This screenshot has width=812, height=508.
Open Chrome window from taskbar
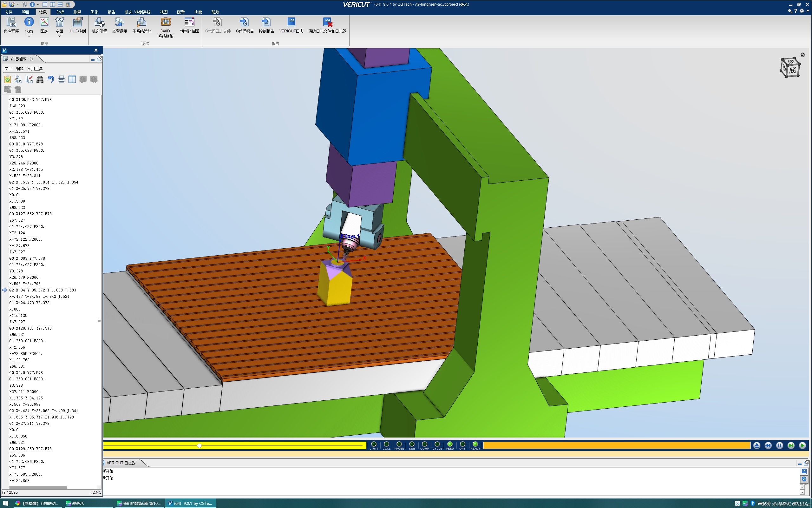(37, 503)
